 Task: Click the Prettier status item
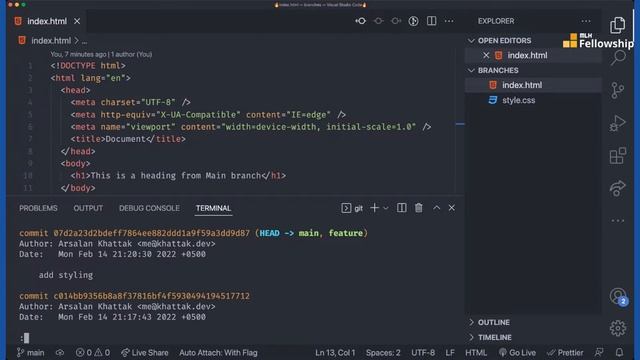tap(565, 352)
